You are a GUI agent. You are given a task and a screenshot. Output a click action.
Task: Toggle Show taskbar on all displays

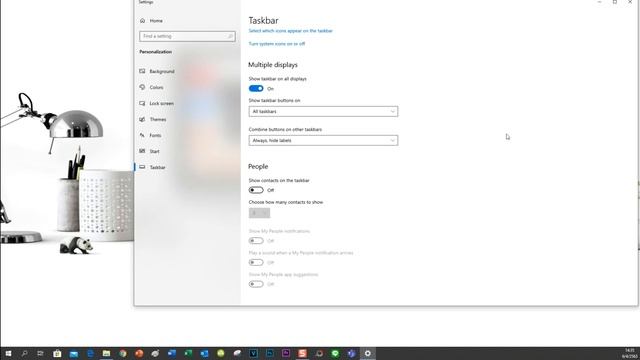(256, 89)
